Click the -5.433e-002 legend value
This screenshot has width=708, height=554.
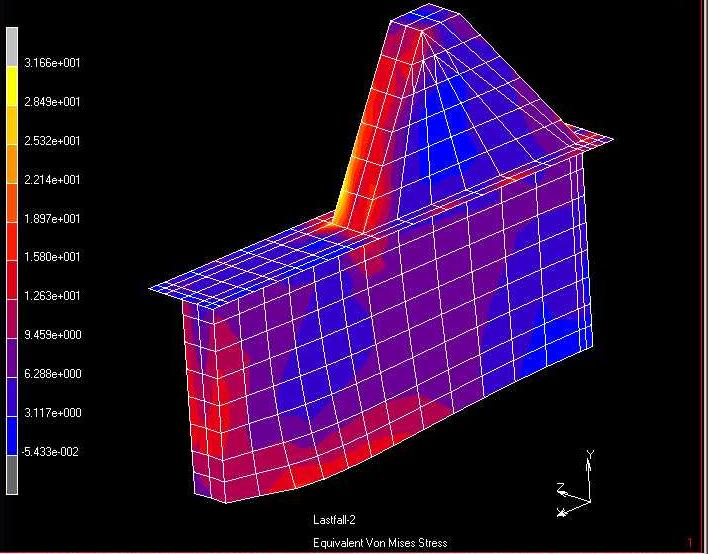point(50,452)
